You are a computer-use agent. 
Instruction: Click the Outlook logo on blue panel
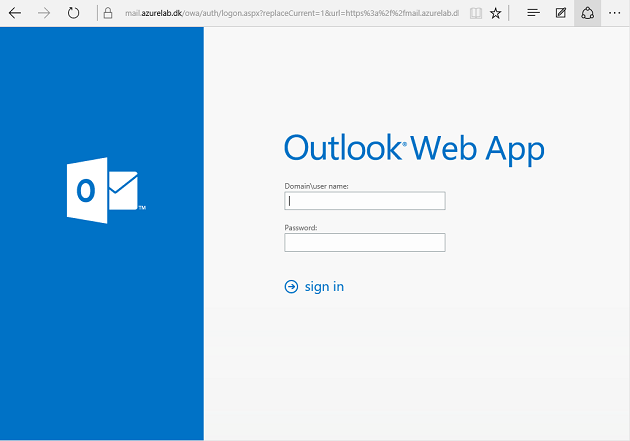point(106,190)
